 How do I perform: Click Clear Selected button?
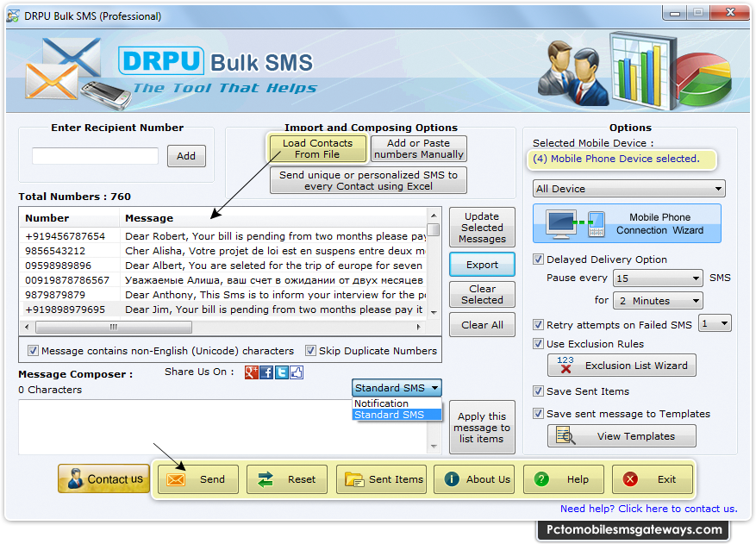(482, 294)
